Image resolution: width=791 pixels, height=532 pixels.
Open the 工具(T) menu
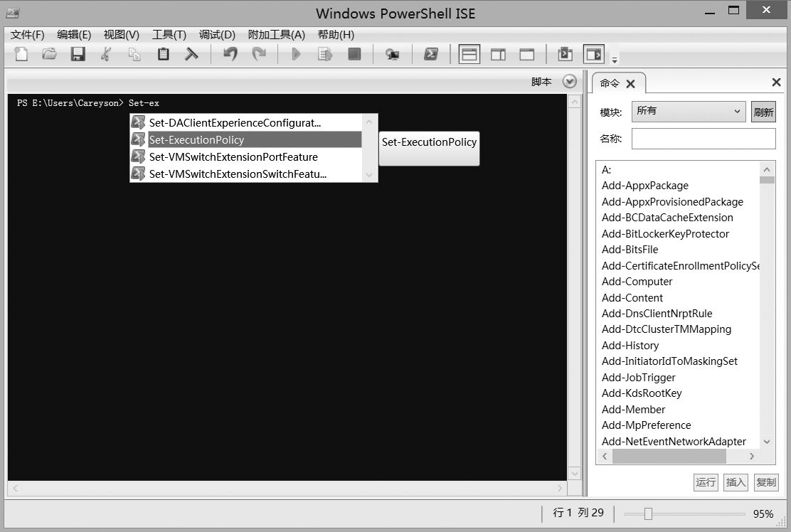tap(169, 35)
